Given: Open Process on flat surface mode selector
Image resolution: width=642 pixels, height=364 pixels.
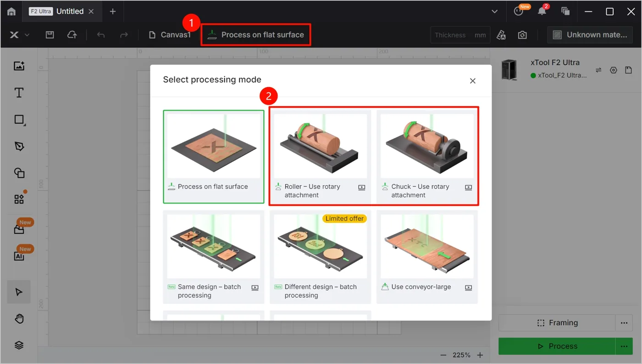Looking at the screenshot, I should pyautogui.click(x=256, y=35).
